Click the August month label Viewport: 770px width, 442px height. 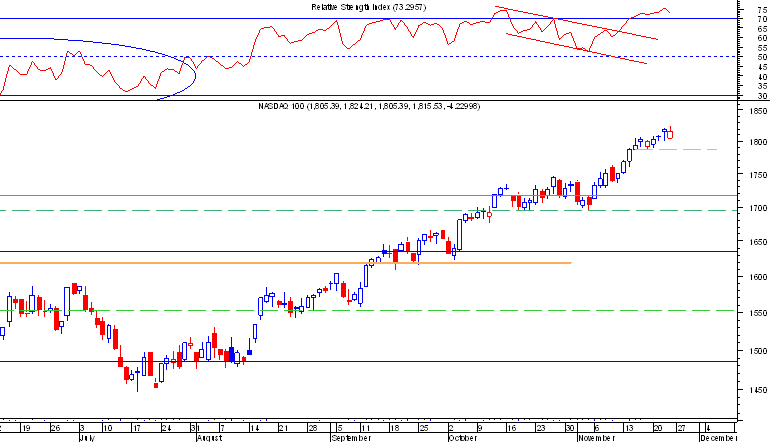[x=209, y=438]
